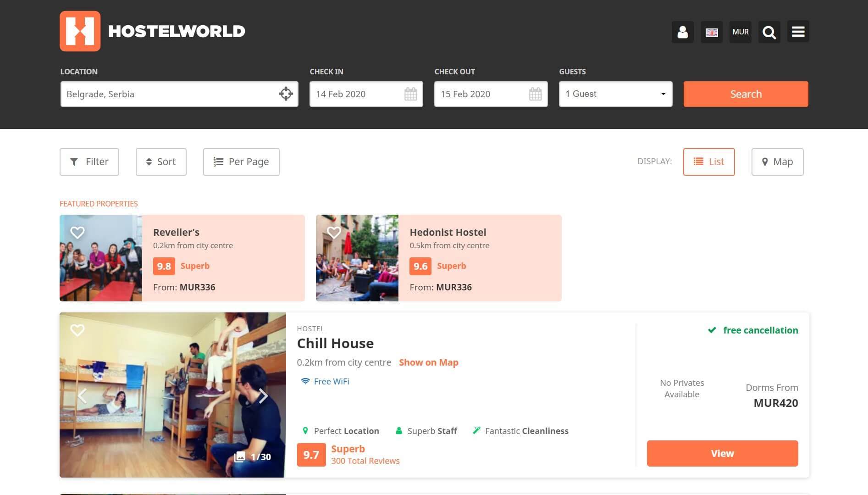Viewport: 868px width, 495px height.
Task: Change language via UK flag icon
Action: 711,32
